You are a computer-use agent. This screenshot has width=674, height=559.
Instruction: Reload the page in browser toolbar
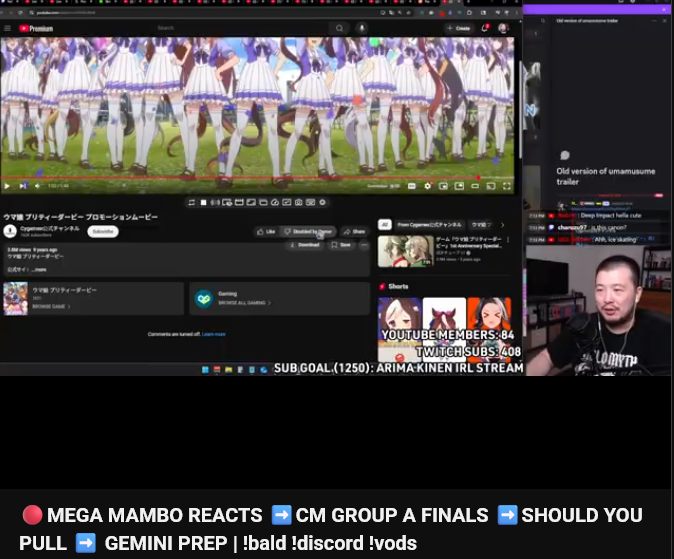(20, 13)
